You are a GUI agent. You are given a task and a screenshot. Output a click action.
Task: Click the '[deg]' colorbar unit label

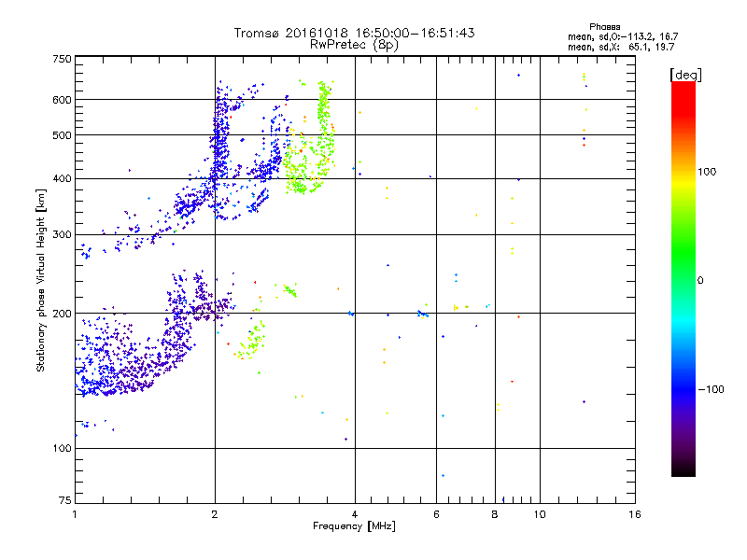tap(685, 75)
